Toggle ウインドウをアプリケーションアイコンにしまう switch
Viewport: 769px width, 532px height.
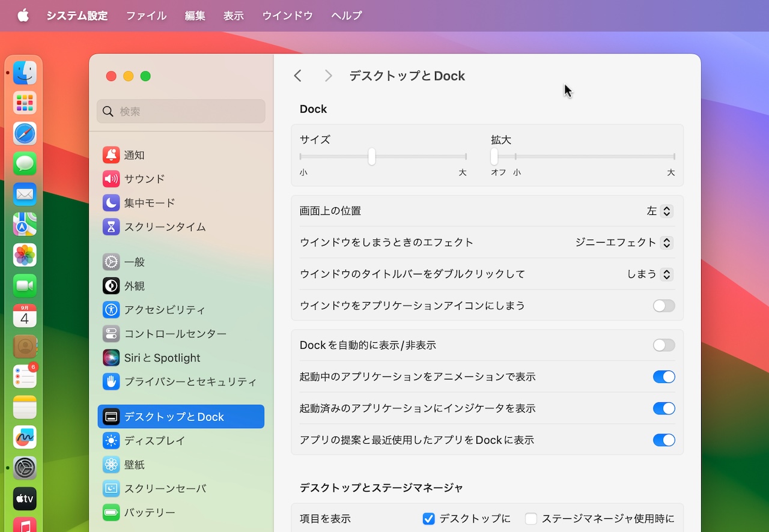pyautogui.click(x=664, y=306)
